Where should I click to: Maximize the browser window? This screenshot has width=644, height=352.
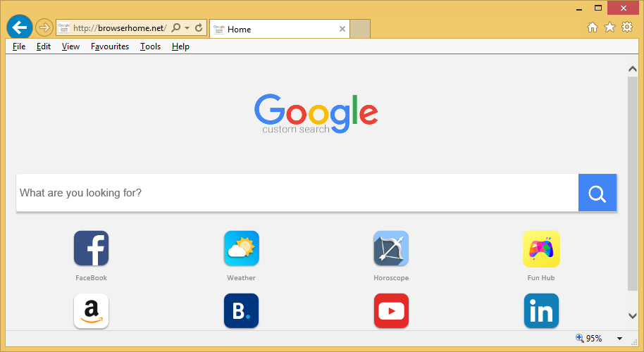pos(598,8)
